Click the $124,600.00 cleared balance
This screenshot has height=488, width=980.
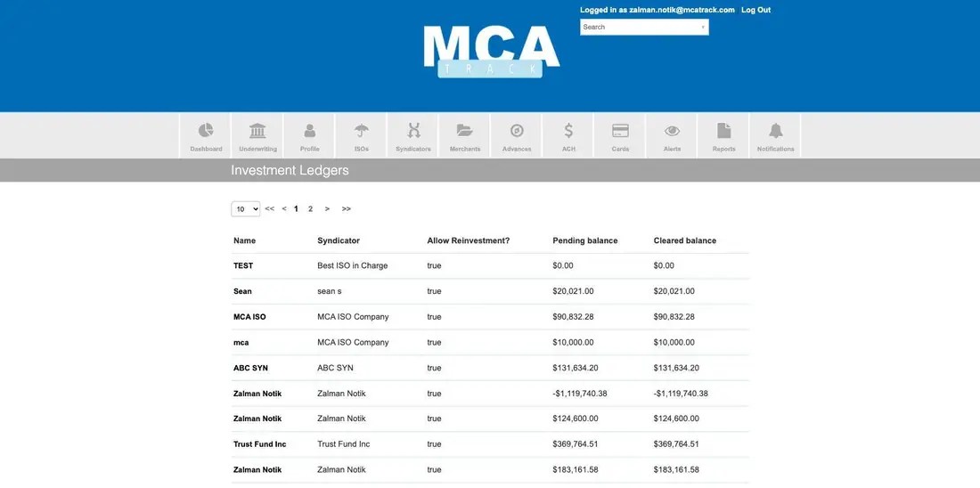676,419
